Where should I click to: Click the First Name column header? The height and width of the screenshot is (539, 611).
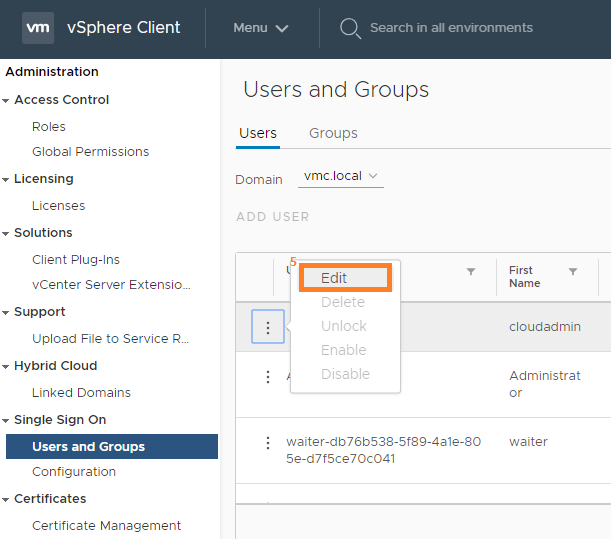point(524,277)
